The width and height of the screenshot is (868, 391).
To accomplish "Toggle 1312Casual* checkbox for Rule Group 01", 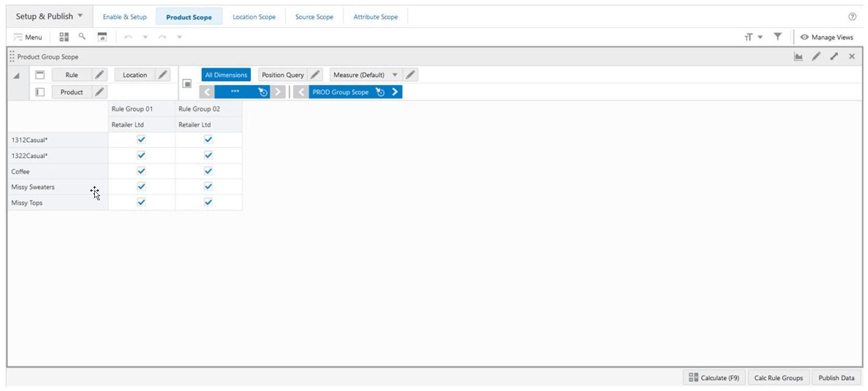I will (x=141, y=140).
